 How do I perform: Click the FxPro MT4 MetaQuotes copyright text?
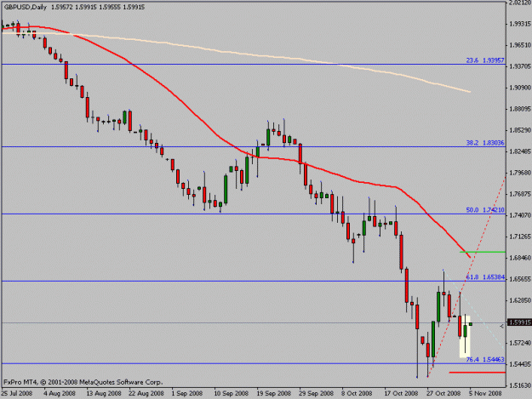click(83, 382)
